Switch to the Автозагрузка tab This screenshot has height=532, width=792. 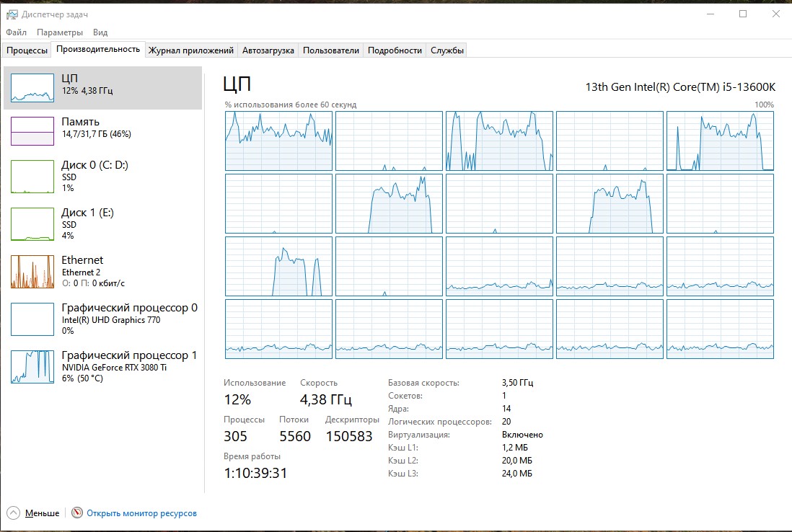(x=268, y=50)
